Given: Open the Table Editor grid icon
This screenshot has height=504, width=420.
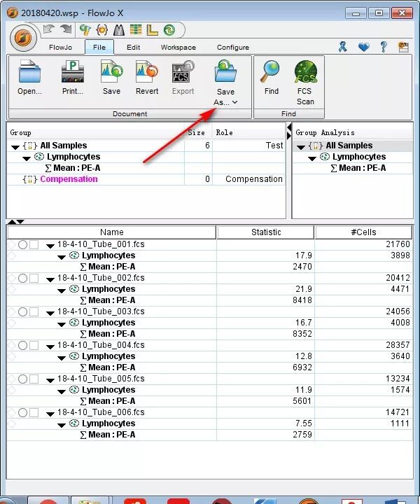Looking at the screenshot, I should [136, 30].
